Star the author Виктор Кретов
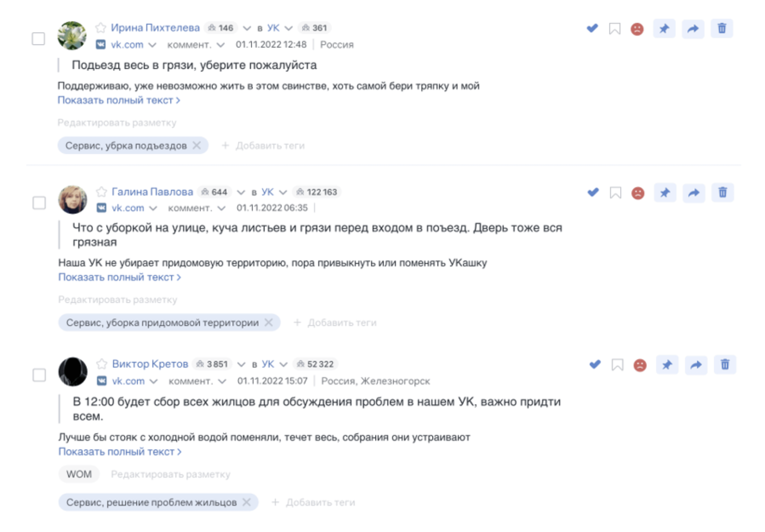765x532 pixels. (102, 364)
